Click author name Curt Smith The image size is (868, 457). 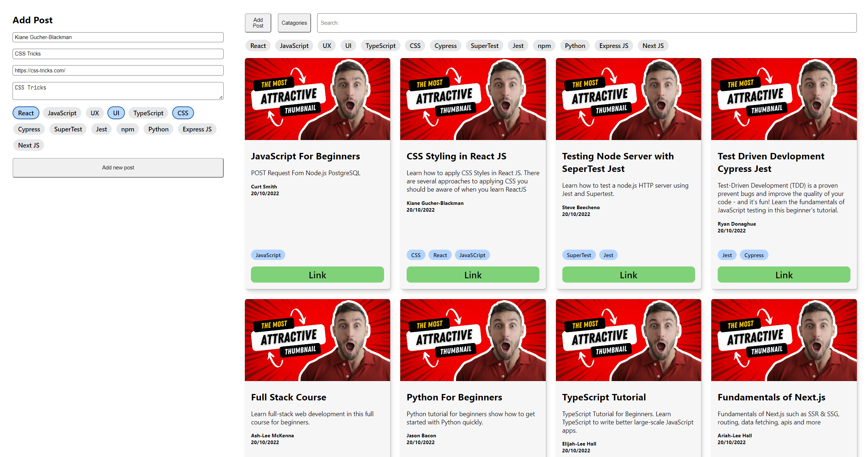pos(264,187)
